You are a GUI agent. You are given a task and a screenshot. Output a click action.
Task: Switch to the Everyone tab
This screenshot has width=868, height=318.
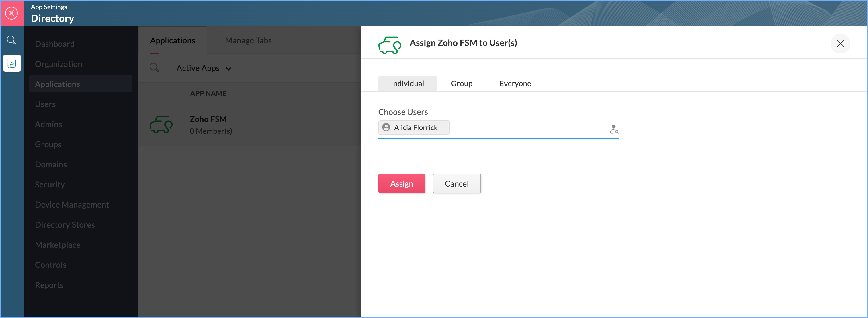(x=515, y=83)
